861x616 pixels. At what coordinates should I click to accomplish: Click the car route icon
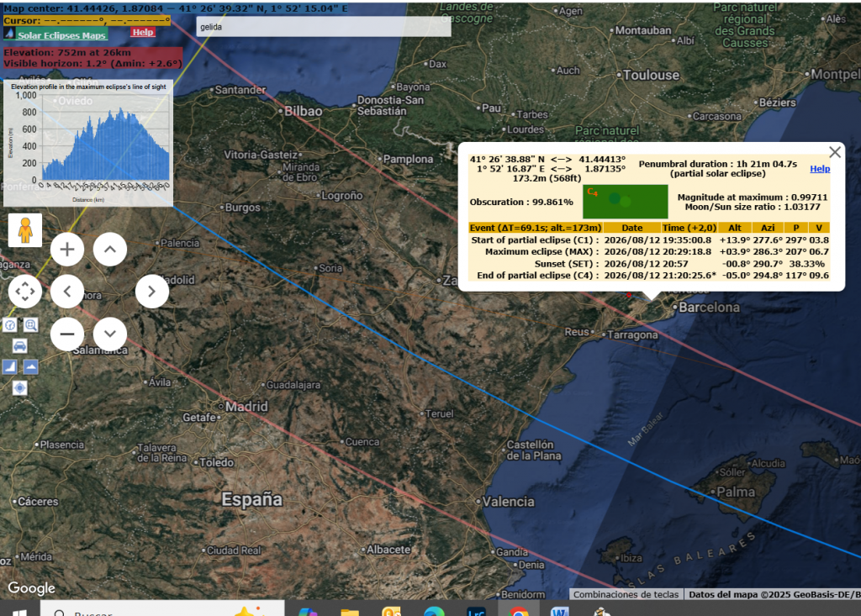pos(20,345)
